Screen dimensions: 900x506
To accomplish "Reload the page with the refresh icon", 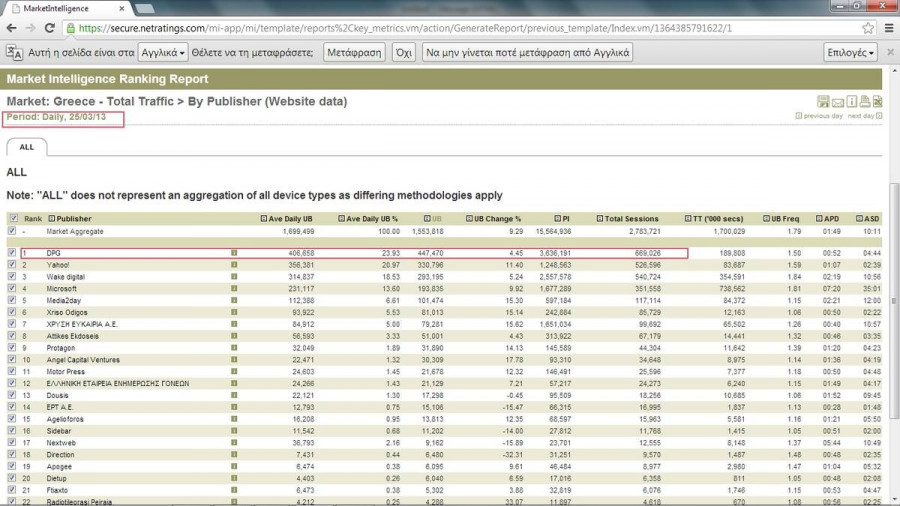I will 50,29.
